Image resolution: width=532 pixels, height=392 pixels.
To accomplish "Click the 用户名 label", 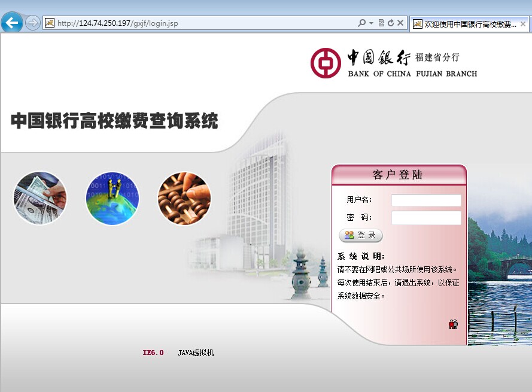I will click(x=359, y=199).
